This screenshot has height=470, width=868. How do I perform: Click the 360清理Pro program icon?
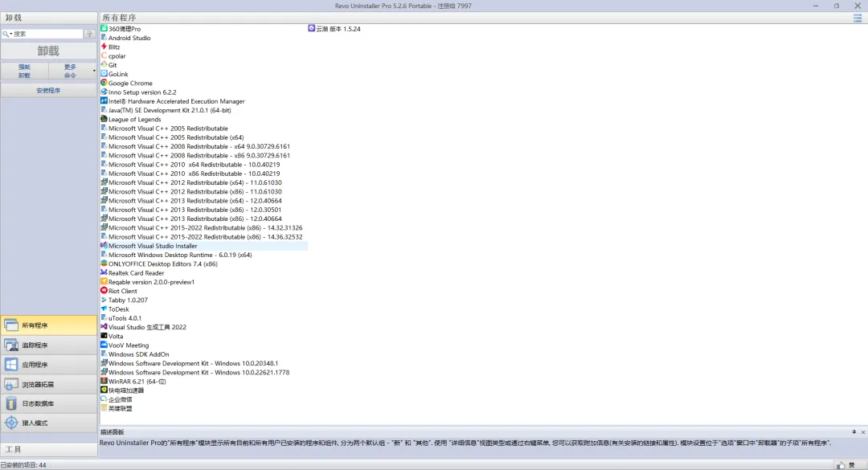pyautogui.click(x=104, y=28)
